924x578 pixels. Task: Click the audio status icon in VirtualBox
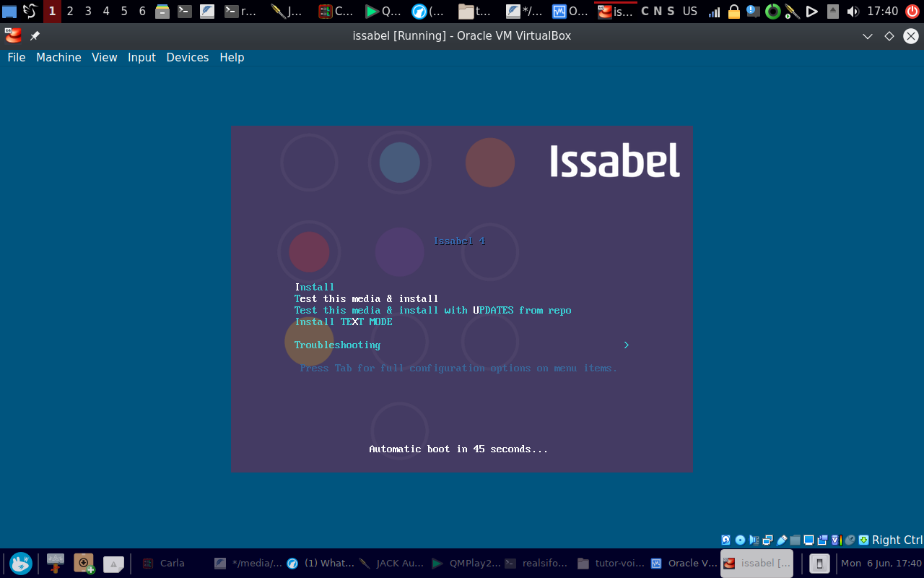coord(754,540)
